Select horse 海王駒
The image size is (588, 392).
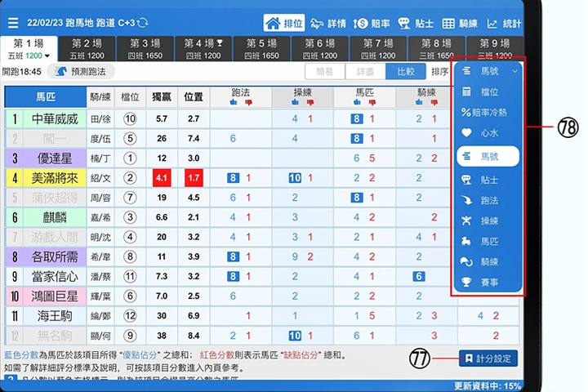point(55,316)
